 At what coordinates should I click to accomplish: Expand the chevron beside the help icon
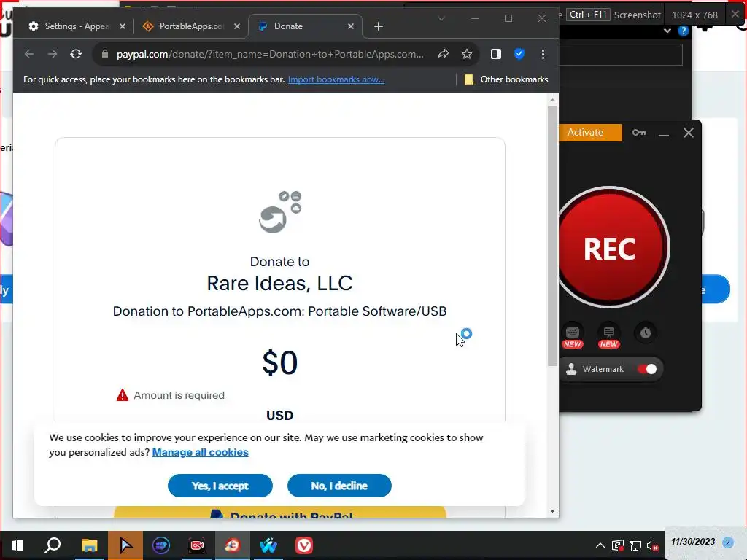[x=667, y=31]
